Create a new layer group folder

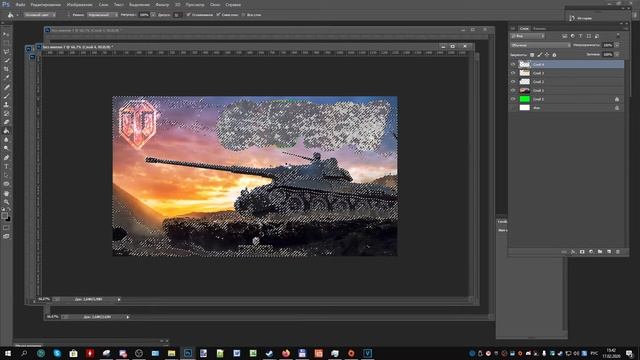tap(600, 252)
